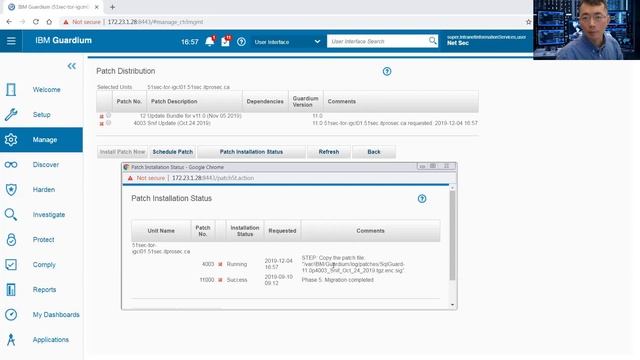Focus the User Interface Search field
This screenshot has width=640, height=360.
(378, 41)
